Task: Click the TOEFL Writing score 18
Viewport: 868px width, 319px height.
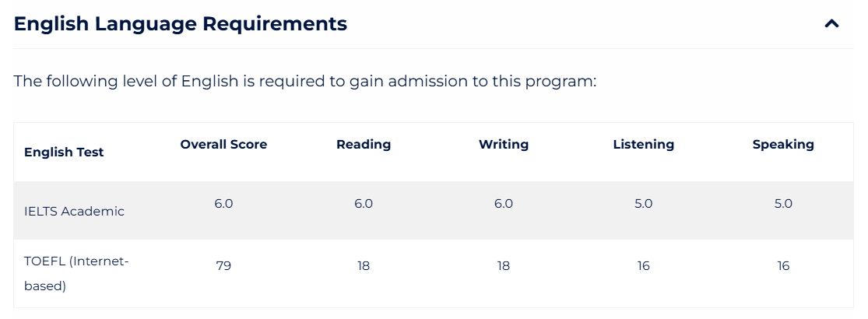Action: (x=504, y=266)
